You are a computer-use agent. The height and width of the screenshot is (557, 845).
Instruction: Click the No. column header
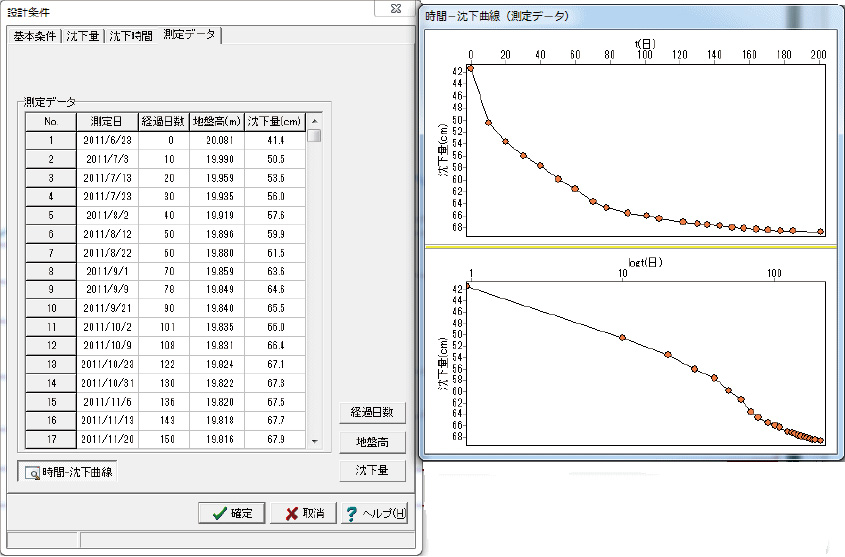[51, 121]
